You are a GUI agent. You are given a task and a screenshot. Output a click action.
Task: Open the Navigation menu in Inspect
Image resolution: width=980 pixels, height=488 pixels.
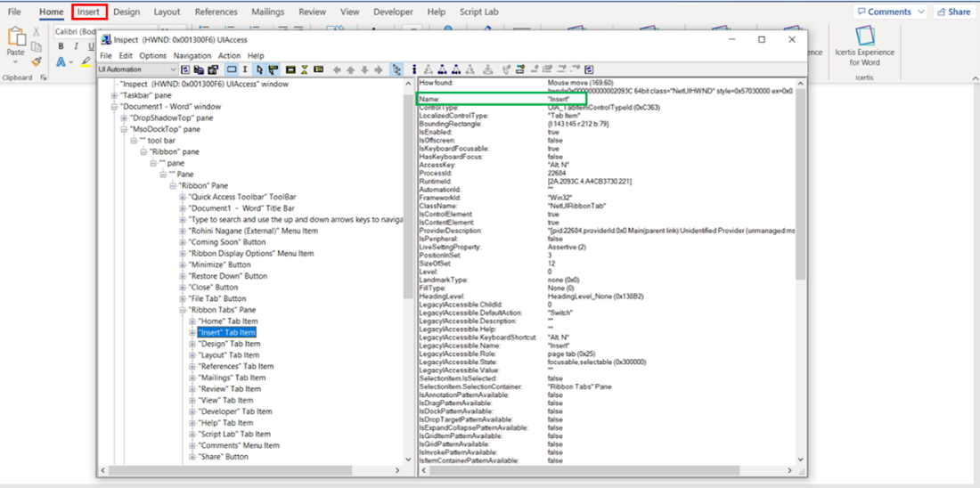click(x=192, y=55)
